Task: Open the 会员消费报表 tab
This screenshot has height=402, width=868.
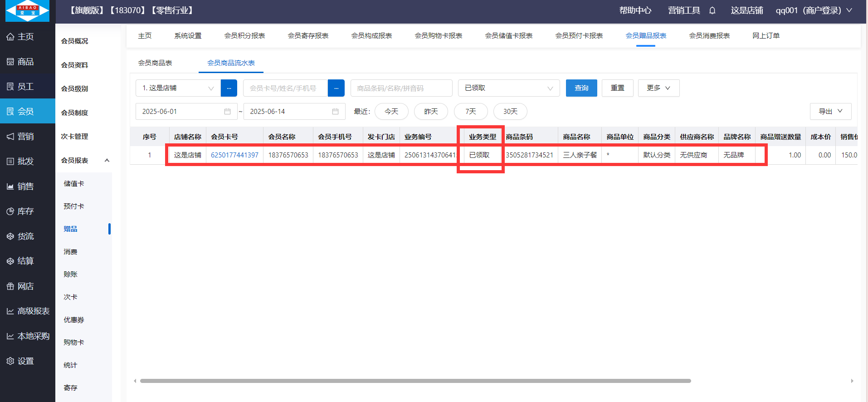Action: (x=709, y=36)
